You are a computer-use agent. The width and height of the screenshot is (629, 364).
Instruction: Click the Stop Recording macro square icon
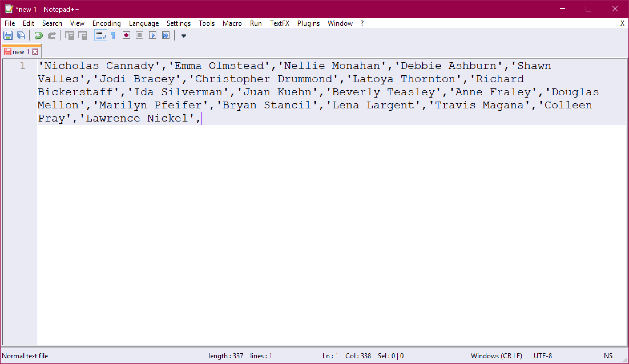click(x=140, y=35)
